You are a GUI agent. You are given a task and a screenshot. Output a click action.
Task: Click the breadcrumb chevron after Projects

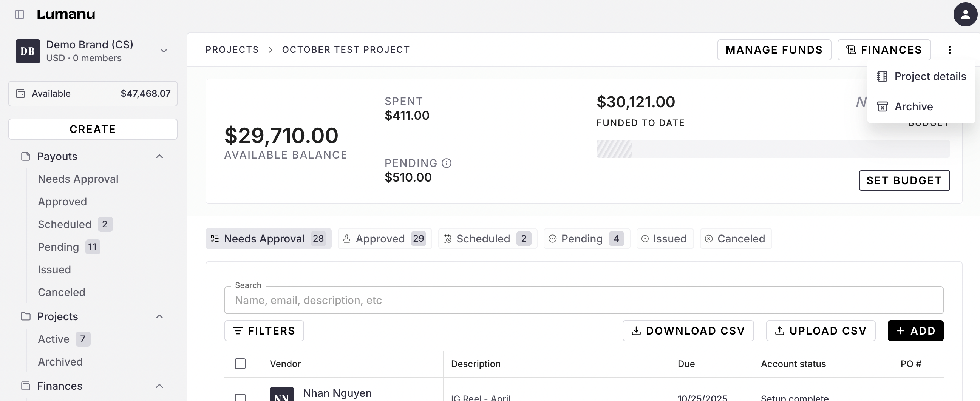pos(271,50)
